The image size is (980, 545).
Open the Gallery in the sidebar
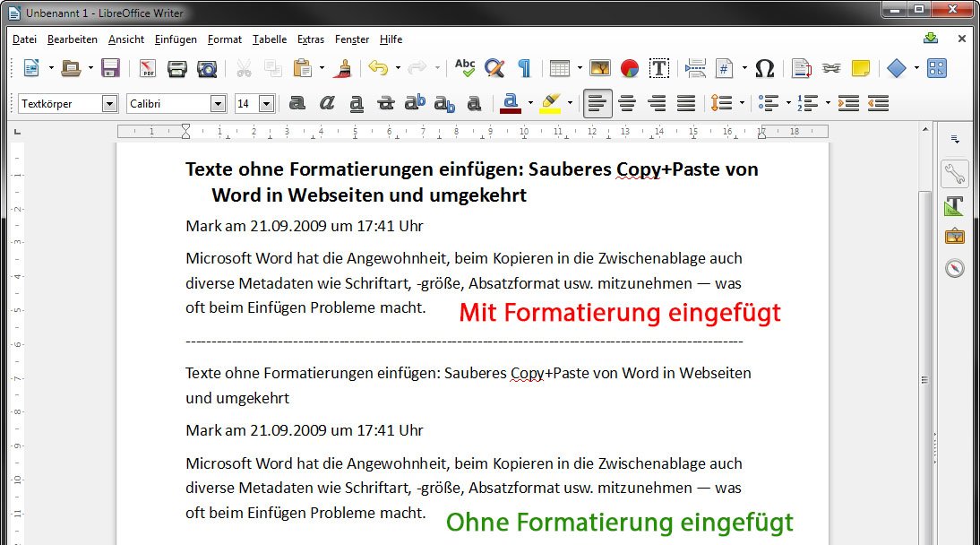coord(954,236)
